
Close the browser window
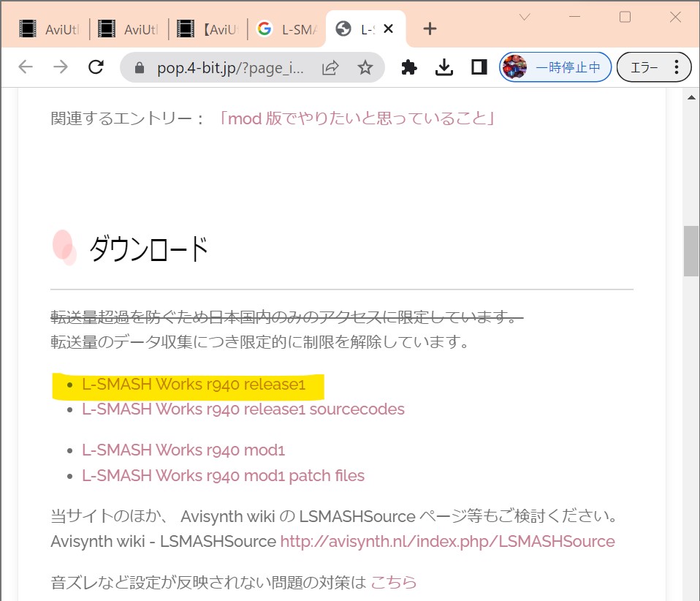(x=675, y=17)
